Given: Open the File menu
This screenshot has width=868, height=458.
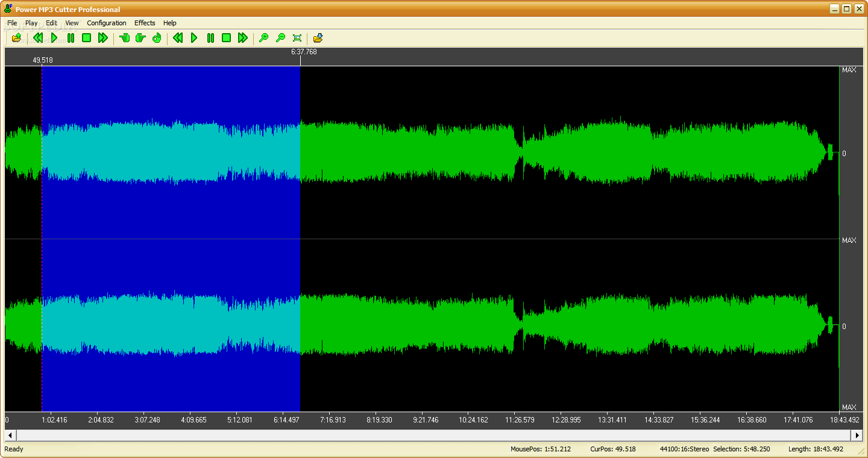Looking at the screenshot, I should point(12,23).
